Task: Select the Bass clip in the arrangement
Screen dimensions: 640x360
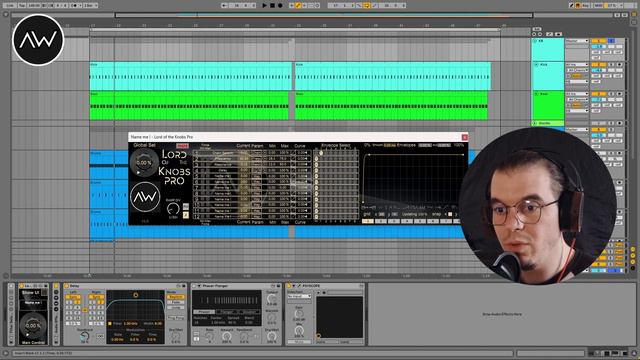Action: coord(189,106)
